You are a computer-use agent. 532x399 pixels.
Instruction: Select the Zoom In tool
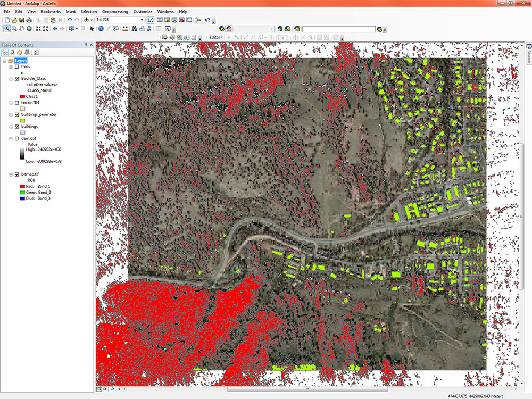(6, 28)
